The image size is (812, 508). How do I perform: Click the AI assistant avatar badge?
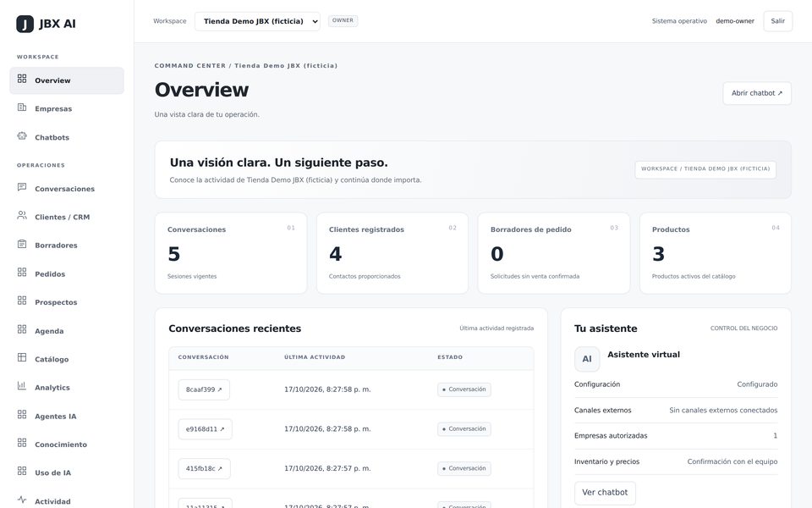coord(587,359)
